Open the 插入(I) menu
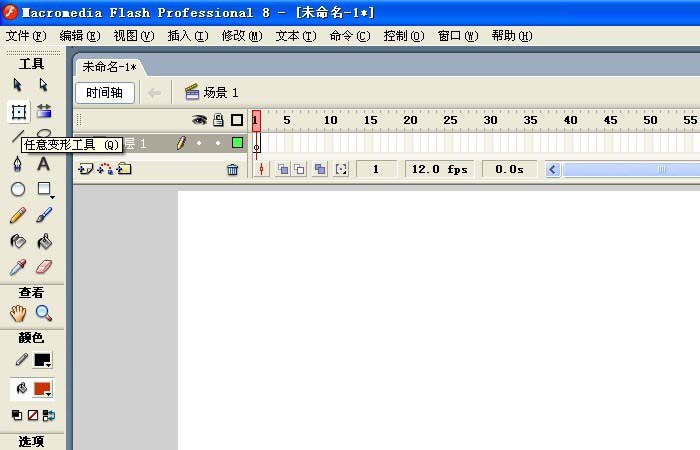 tap(188, 36)
